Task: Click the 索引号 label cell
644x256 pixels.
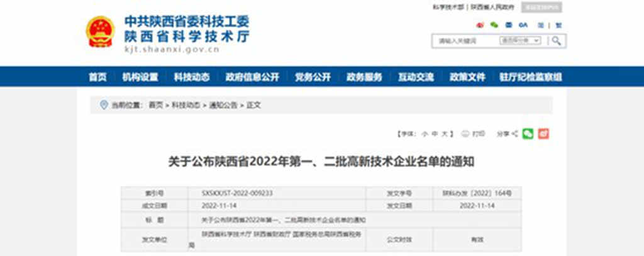Action: tap(155, 193)
